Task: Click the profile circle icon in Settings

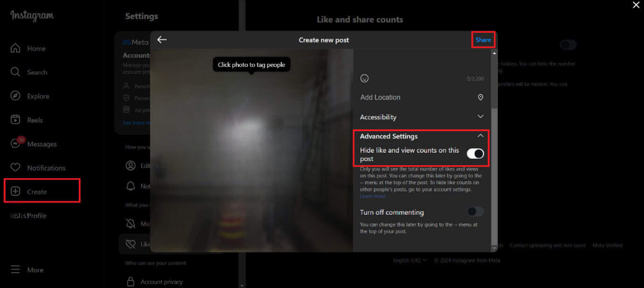Action: (131, 165)
